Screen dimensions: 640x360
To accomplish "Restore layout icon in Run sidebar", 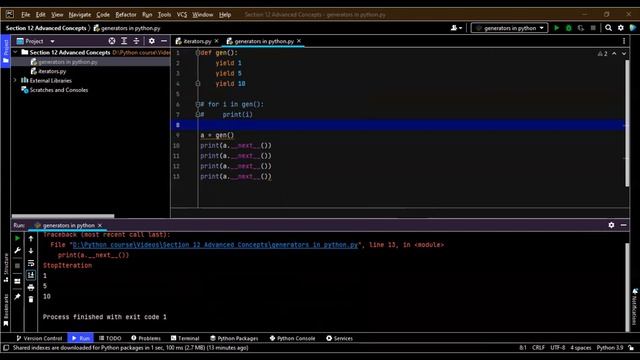I will point(17,281).
